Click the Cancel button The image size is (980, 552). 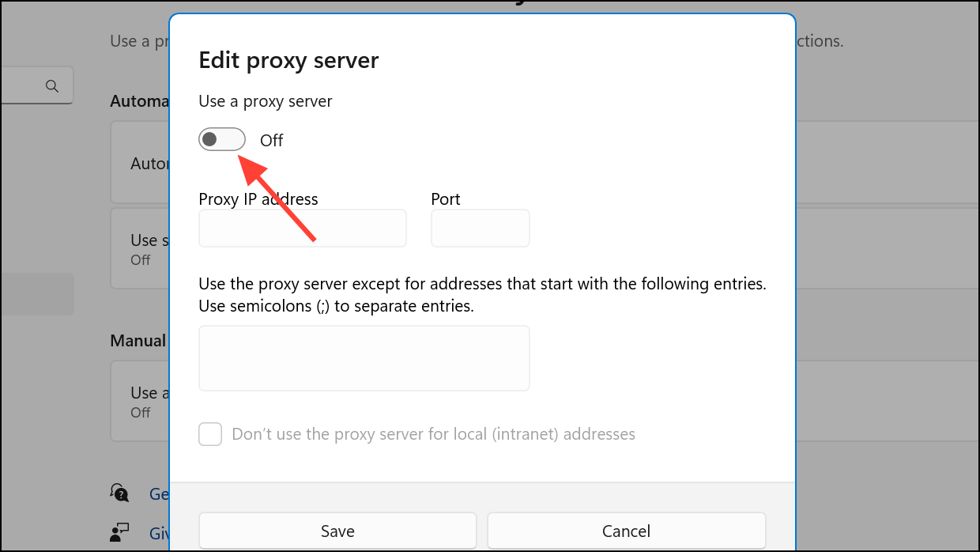point(626,531)
